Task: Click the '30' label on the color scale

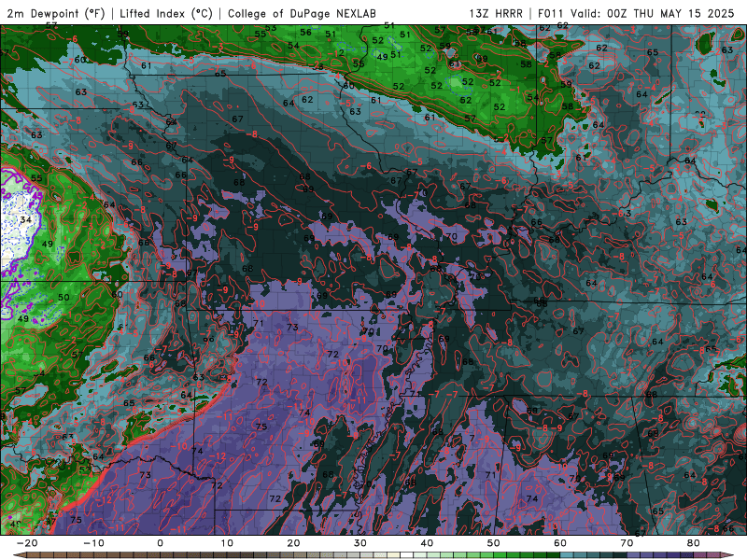Action: 360,543
